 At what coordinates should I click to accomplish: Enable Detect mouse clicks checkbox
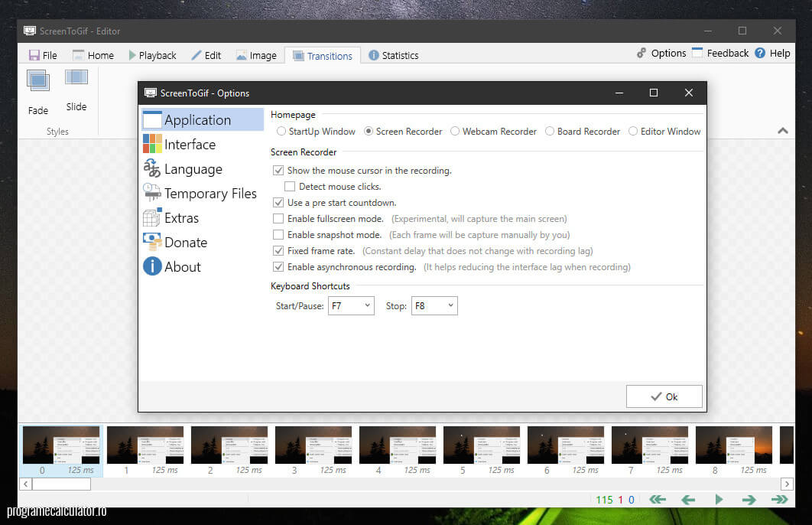(x=290, y=187)
